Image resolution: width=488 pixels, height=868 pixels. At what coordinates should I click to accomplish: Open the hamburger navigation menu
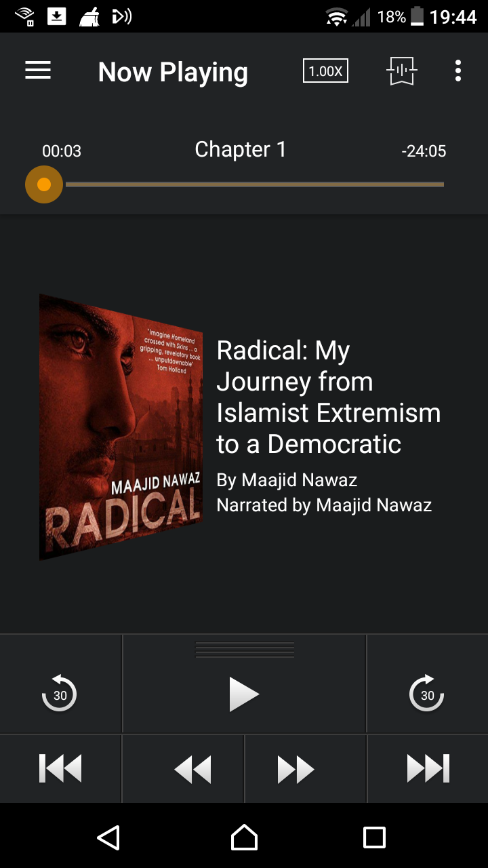(x=38, y=71)
